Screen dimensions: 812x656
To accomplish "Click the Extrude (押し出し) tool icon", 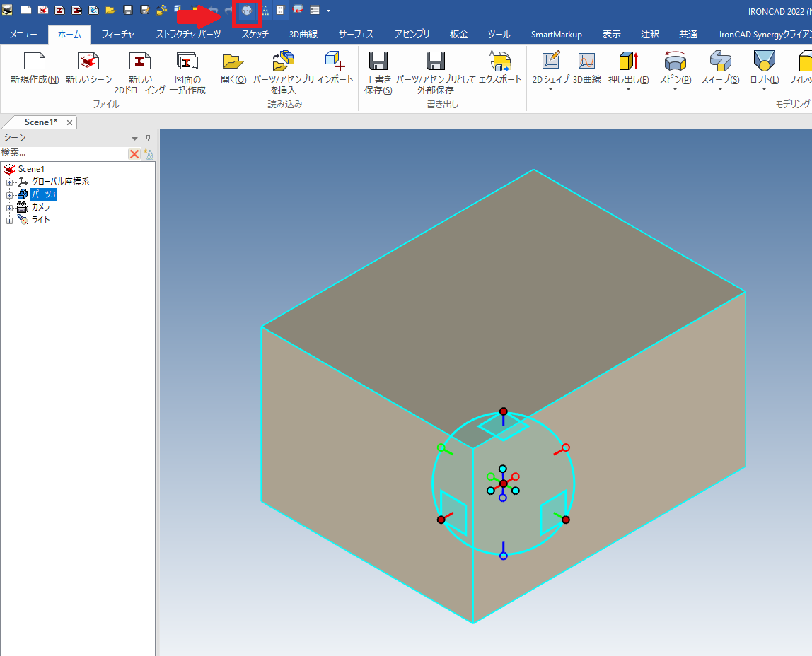I will [x=628, y=62].
